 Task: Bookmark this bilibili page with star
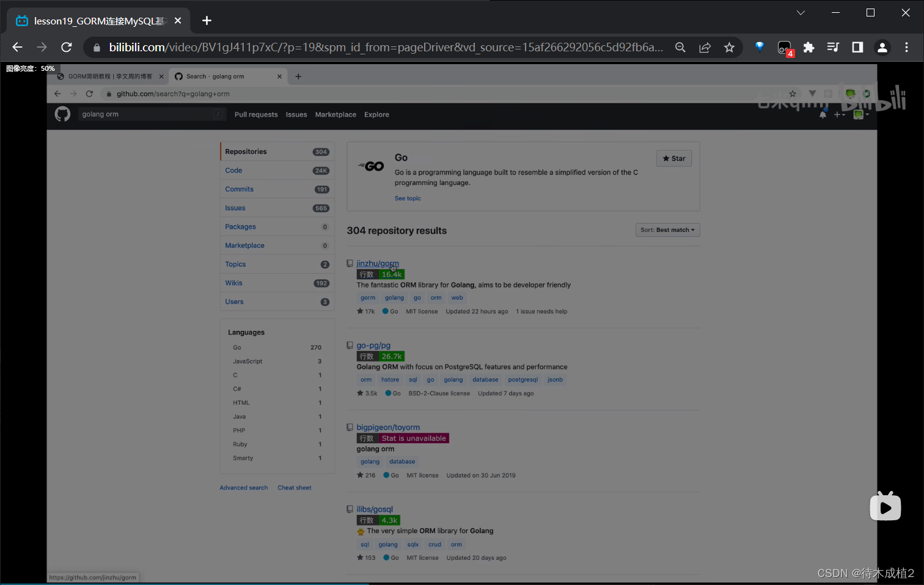(729, 47)
